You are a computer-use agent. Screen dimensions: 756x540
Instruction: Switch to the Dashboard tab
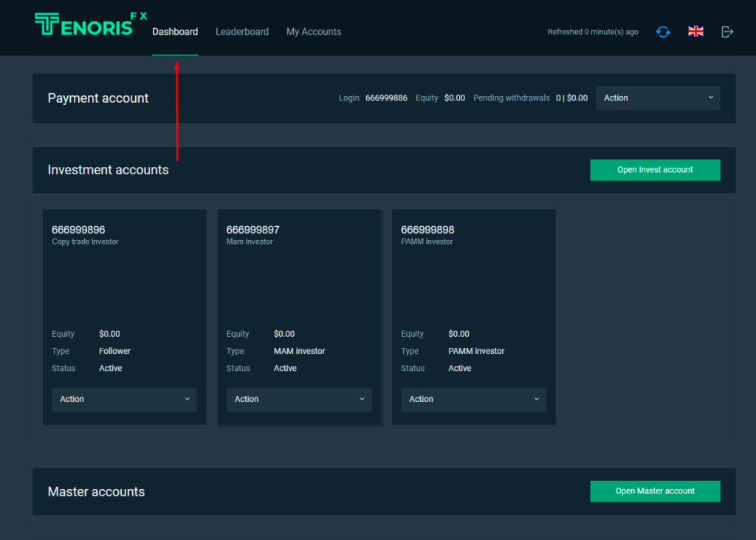click(x=175, y=32)
